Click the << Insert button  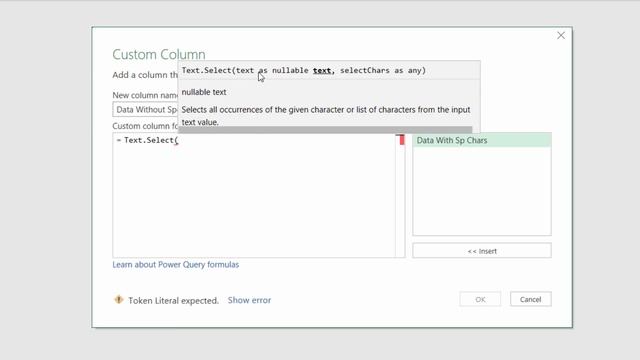click(482, 251)
